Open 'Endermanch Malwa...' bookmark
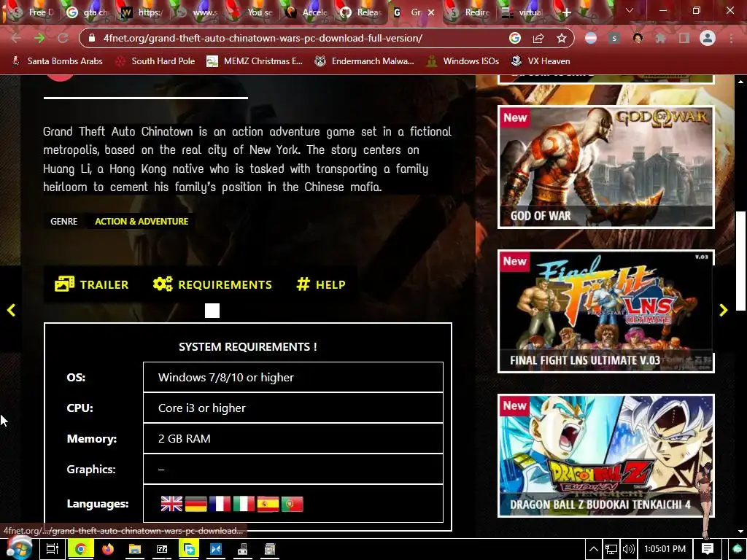Viewport: 747px width, 560px height. [x=365, y=61]
